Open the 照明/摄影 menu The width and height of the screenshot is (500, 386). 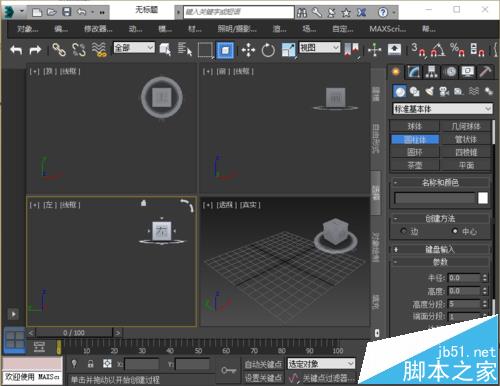click(237, 29)
